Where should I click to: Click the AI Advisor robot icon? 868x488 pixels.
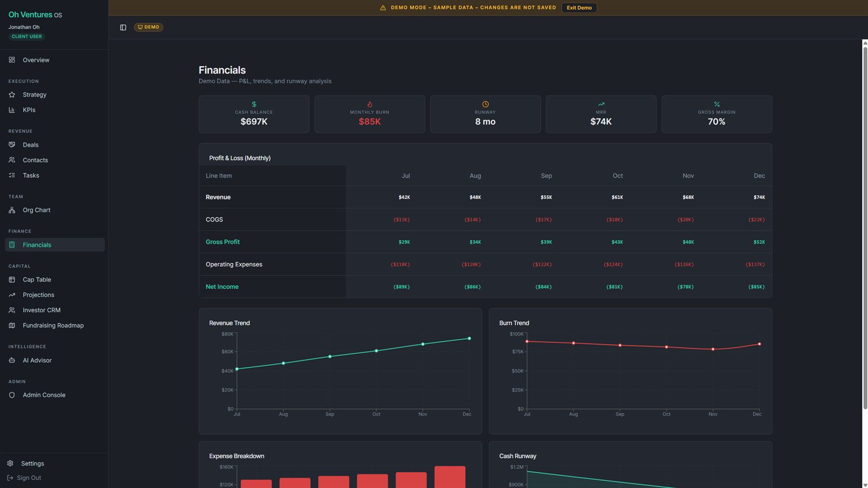pyautogui.click(x=12, y=360)
